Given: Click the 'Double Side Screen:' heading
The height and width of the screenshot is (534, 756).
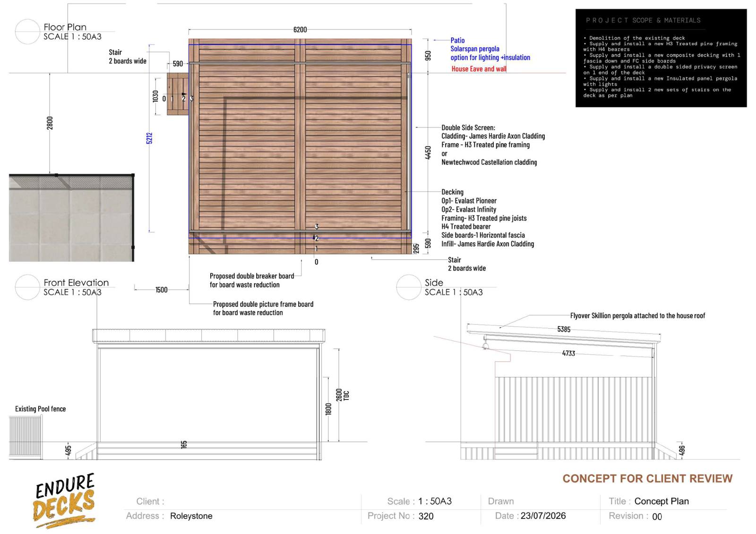Looking at the screenshot, I should click(468, 127).
